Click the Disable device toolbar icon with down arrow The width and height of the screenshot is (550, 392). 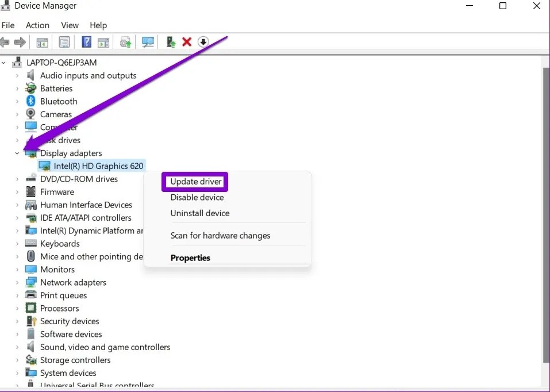coord(203,41)
